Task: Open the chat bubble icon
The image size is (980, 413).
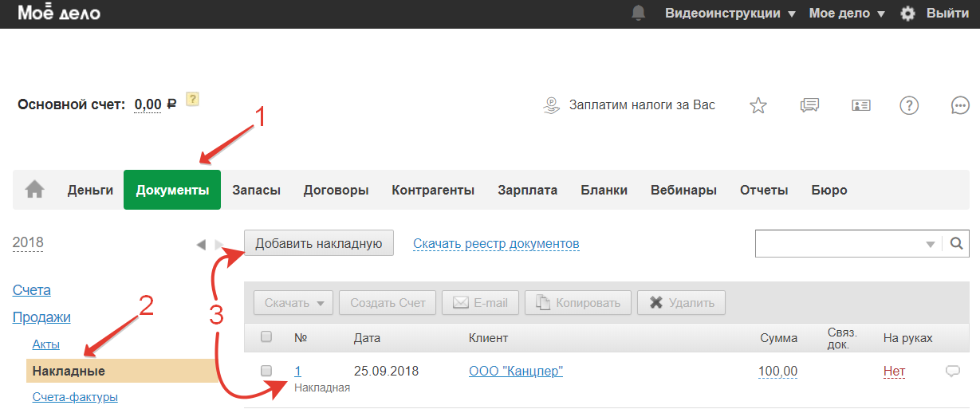Action: (960, 105)
